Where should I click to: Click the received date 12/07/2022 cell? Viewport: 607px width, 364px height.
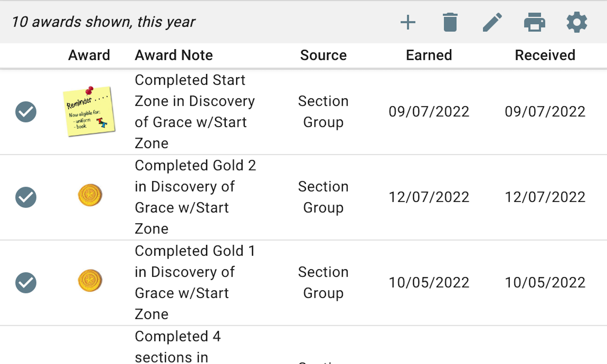545,197
